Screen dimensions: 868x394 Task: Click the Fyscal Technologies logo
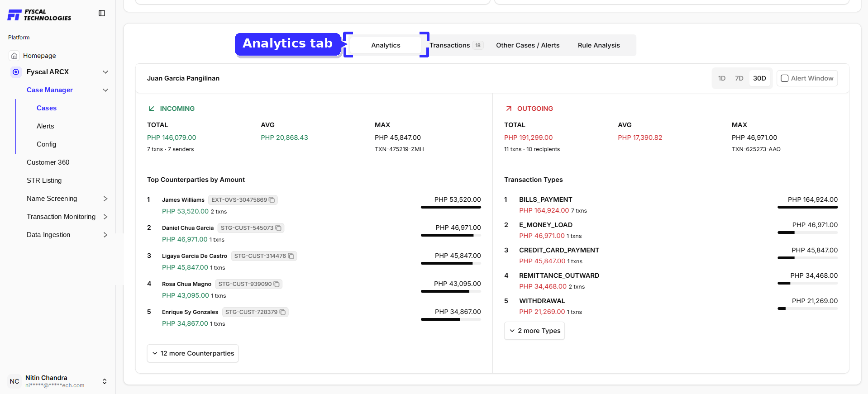click(39, 15)
